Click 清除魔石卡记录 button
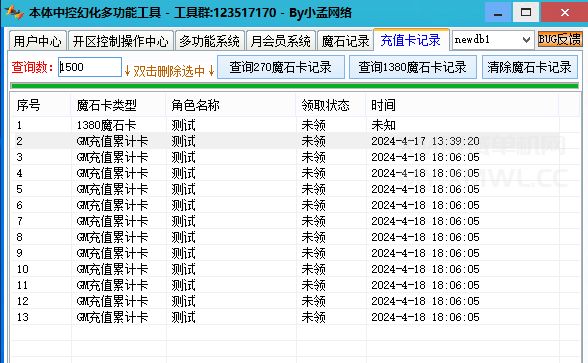The image size is (588, 363). (x=530, y=68)
